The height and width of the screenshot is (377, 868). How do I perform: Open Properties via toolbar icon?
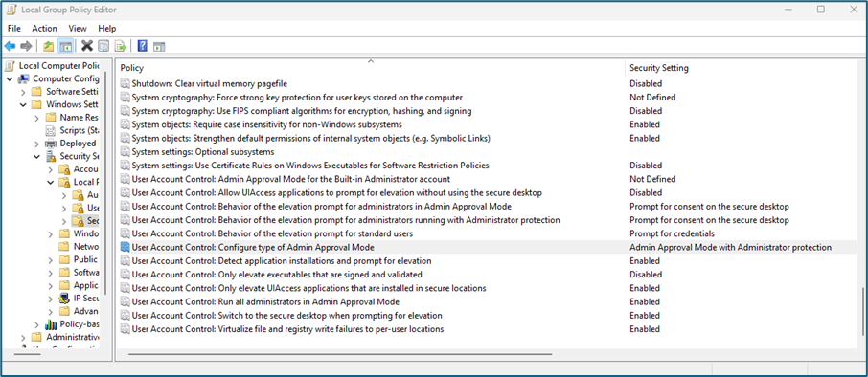coord(103,46)
